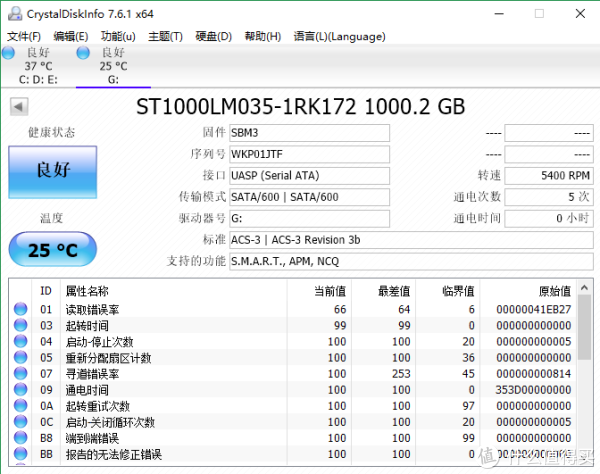Select the 起转重试次数 attribute name
600x474 pixels.
pos(98,406)
